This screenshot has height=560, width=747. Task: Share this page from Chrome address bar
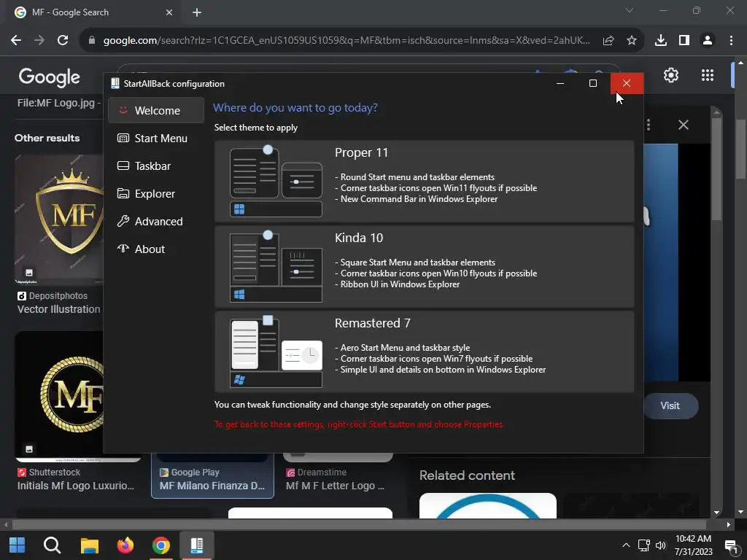click(x=608, y=41)
